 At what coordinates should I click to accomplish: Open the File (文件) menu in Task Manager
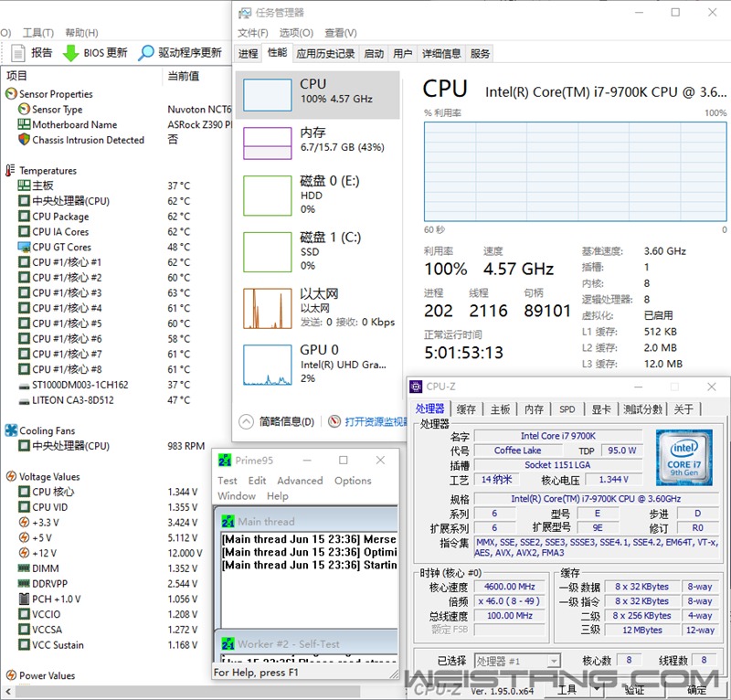tap(253, 33)
